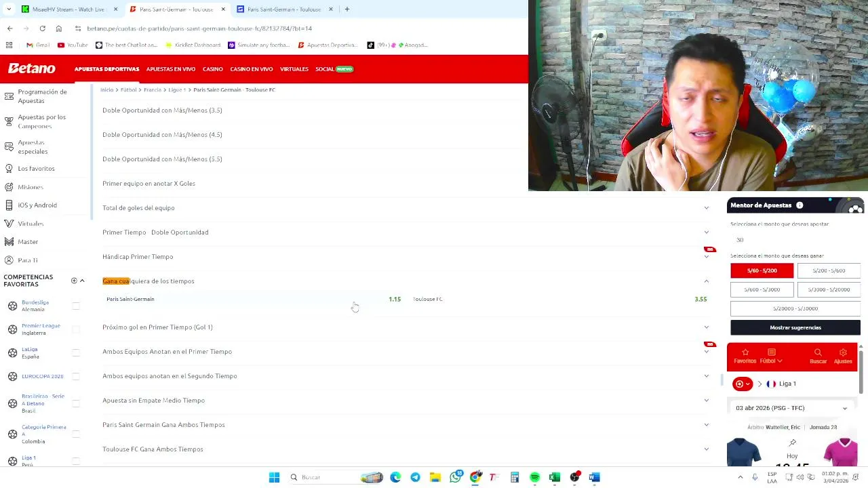Image resolution: width=868 pixels, height=488 pixels.
Task: Open File Explorer from taskbar
Action: tap(435, 477)
